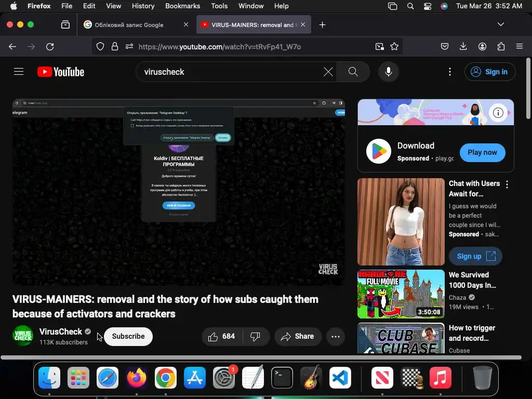The width and height of the screenshot is (532, 399).
Task: Open the Firefox downloads panel
Action: [x=463, y=46]
